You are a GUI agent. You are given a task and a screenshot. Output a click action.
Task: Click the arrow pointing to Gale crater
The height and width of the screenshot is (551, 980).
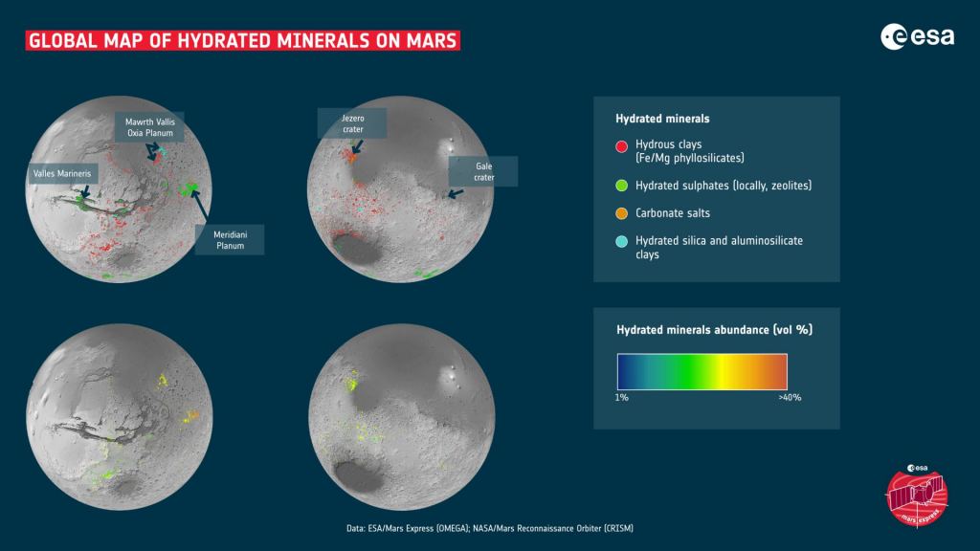coord(455,194)
